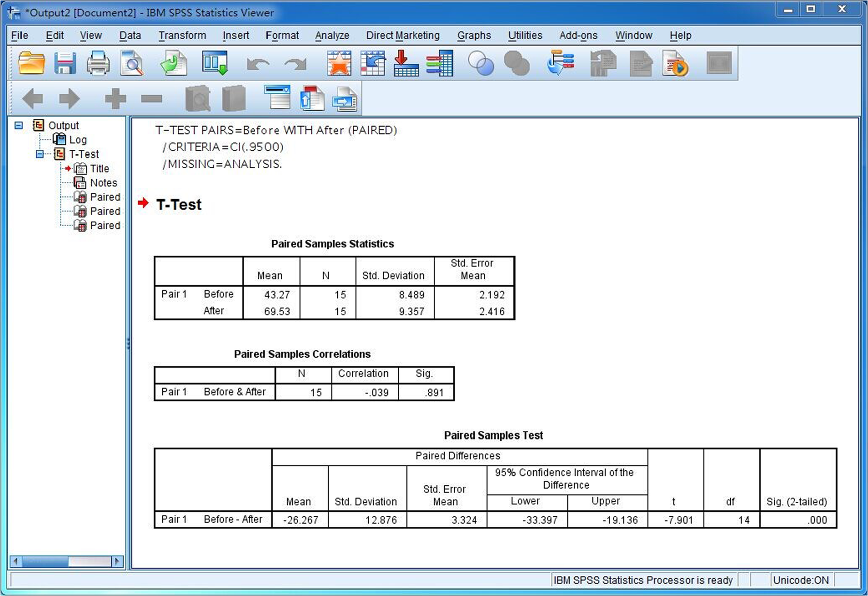Click the Expand plus toolbar icon

click(x=116, y=99)
